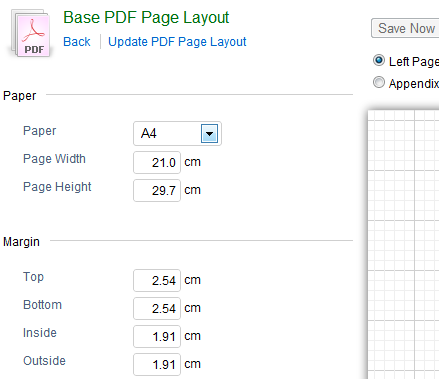Choose the Left Page radio button

(379, 61)
